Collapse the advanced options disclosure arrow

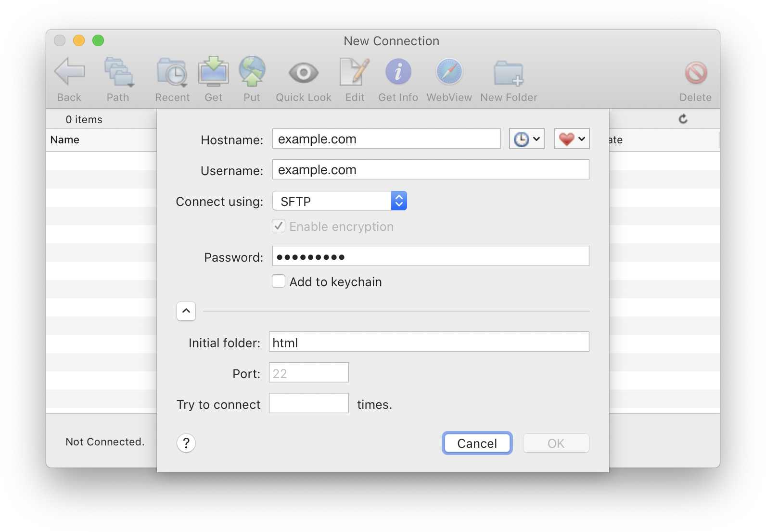(x=186, y=311)
